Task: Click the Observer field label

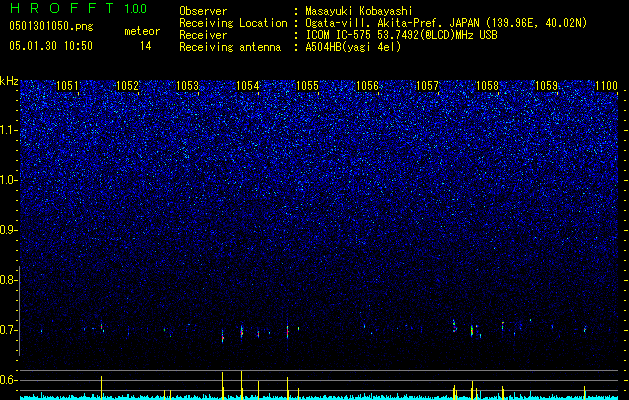Action: [x=203, y=11]
